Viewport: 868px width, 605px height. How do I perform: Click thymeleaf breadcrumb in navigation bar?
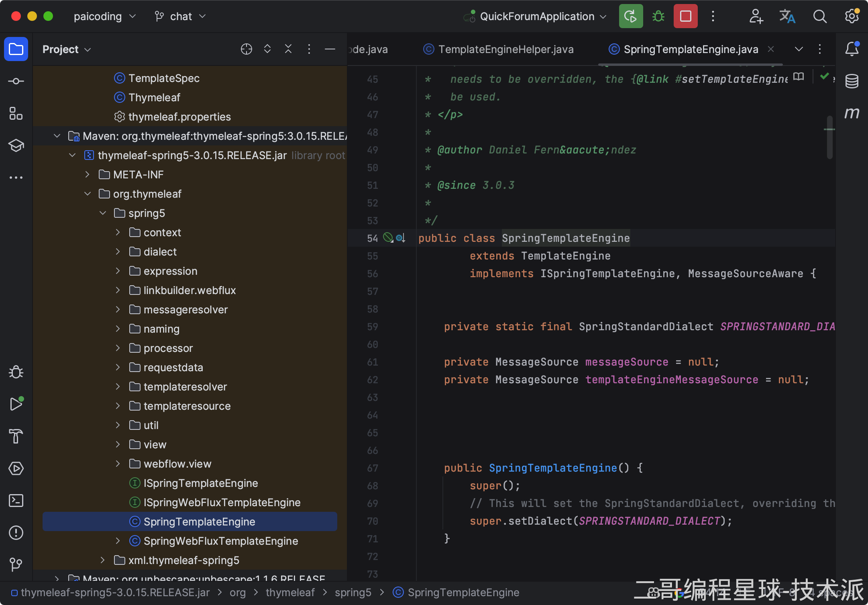[290, 592]
